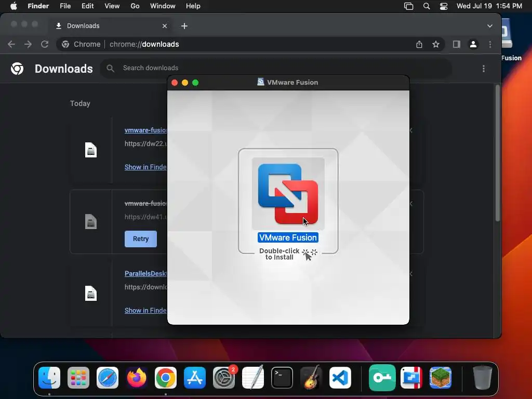Open Control Center in the menu bar
Viewport: 532px width, 399px height.
click(444, 6)
